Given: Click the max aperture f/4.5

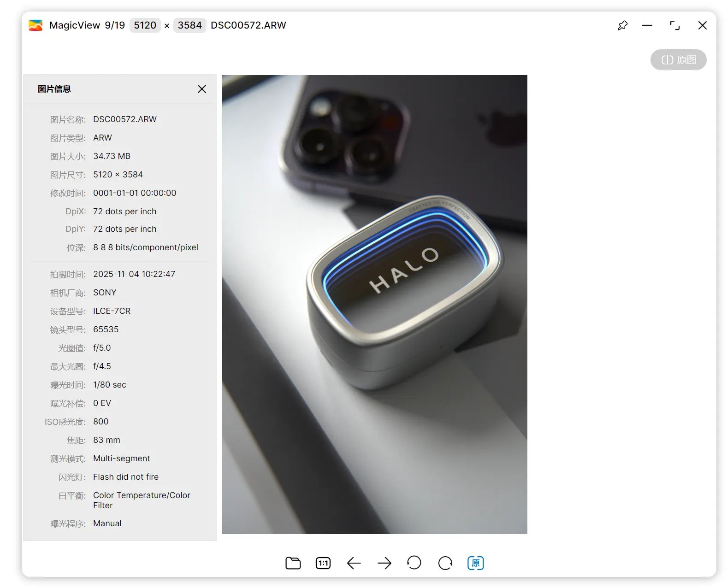Looking at the screenshot, I should click(102, 366).
